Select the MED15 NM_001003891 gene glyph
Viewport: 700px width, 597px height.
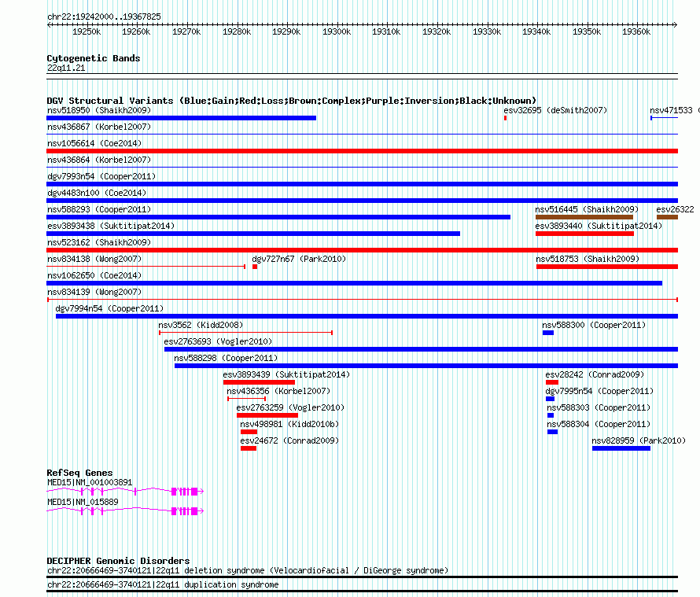point(125,492)
